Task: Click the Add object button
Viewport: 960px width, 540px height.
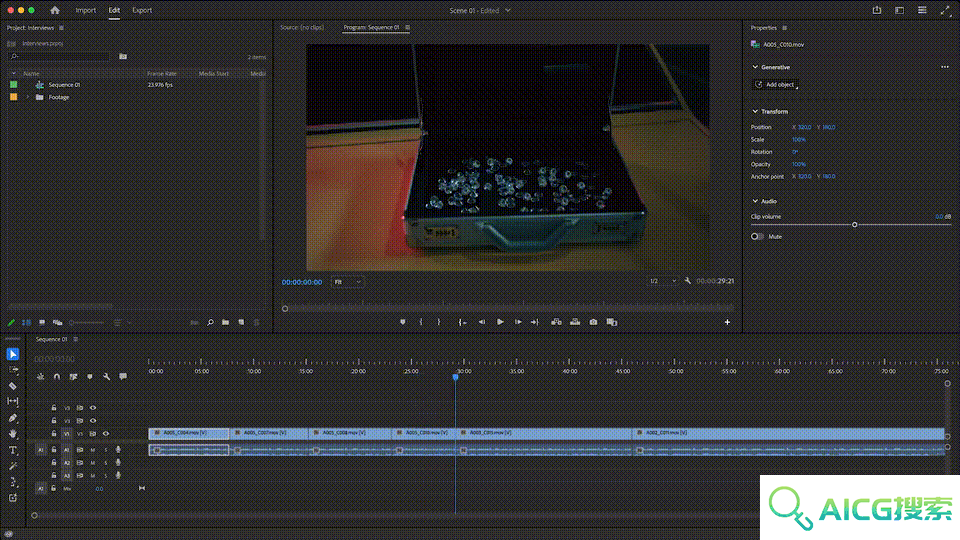Action: click(775, 84)
